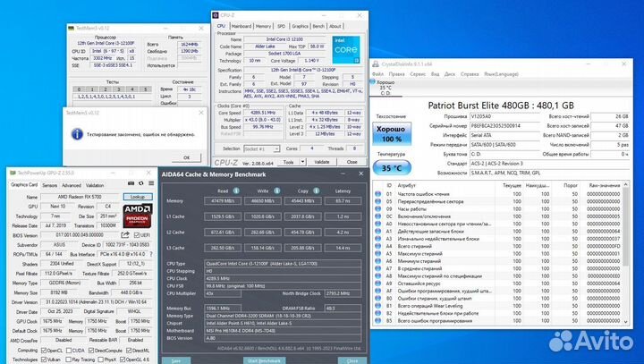Click the Хорошо 100 % health status button
The image size is (644, 364).
click(392, 134)
